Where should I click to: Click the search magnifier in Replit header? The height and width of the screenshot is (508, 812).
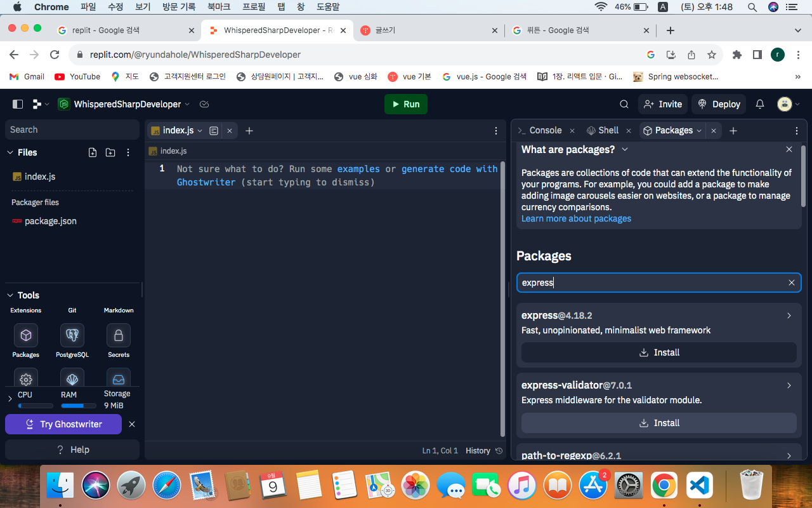[624, 104]
